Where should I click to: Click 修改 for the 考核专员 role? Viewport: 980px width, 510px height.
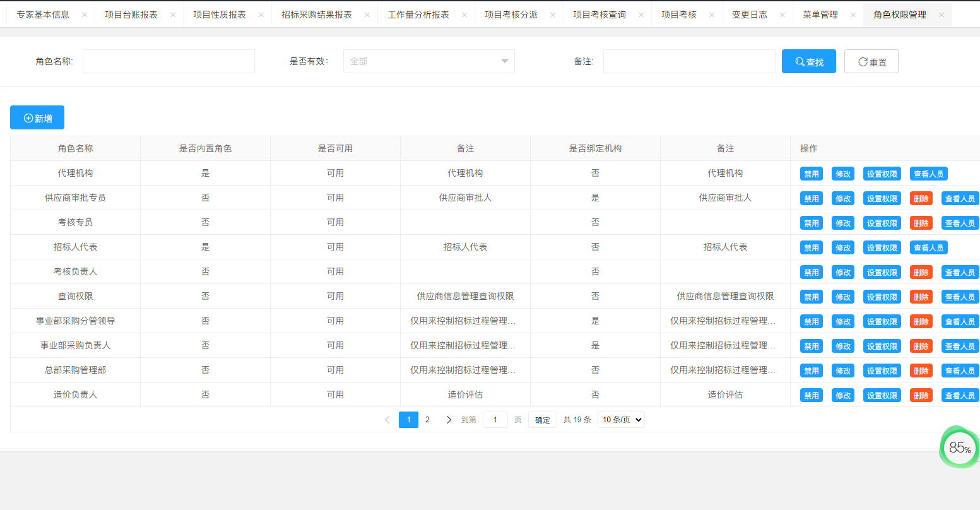[x=842, y=222]
